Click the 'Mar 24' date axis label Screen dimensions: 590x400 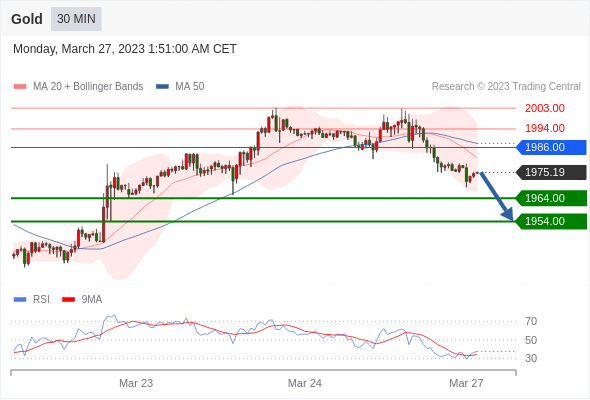pos(305,383)
